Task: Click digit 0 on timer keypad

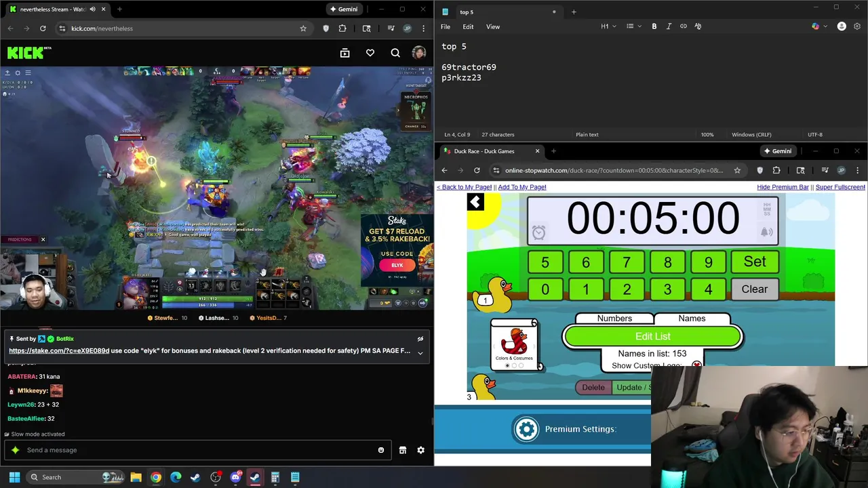Action: (545, 290)
